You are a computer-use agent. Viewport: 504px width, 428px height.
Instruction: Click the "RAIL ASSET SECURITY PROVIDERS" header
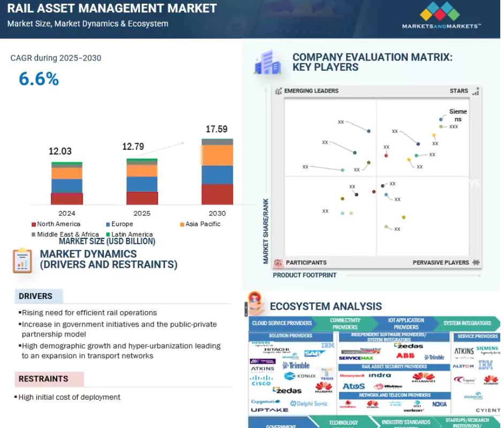(394, 367)
